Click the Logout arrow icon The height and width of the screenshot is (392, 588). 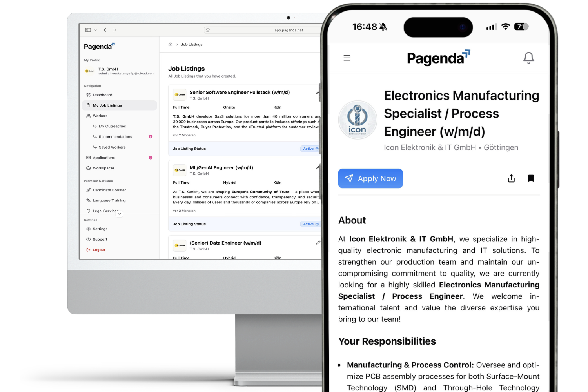[88, 250]
